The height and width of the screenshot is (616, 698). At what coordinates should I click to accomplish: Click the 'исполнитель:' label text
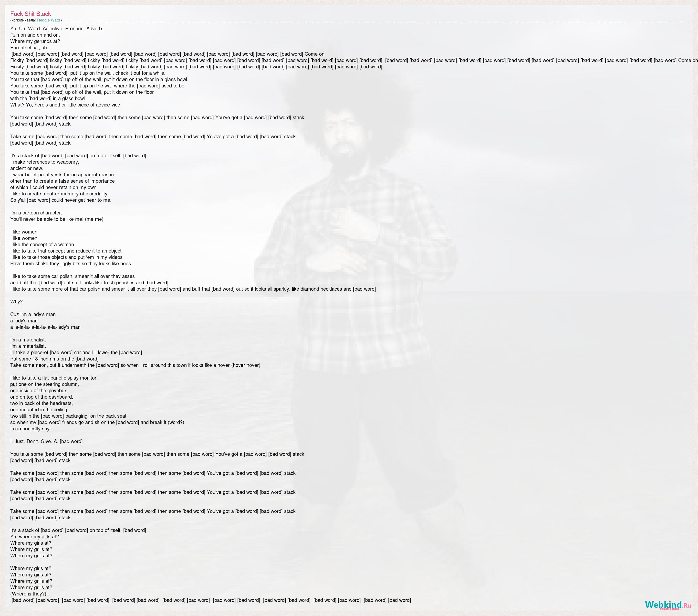click(24, 20)
